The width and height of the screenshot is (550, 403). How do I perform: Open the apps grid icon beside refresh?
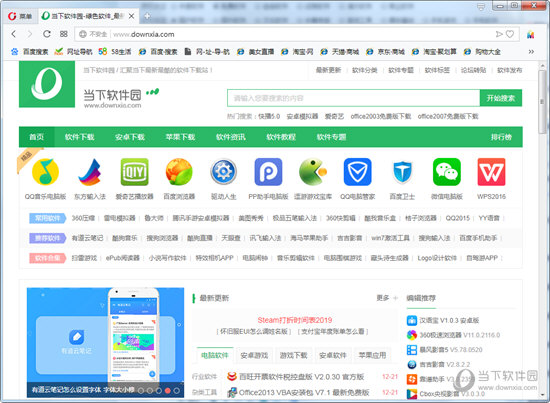(63, 34)
